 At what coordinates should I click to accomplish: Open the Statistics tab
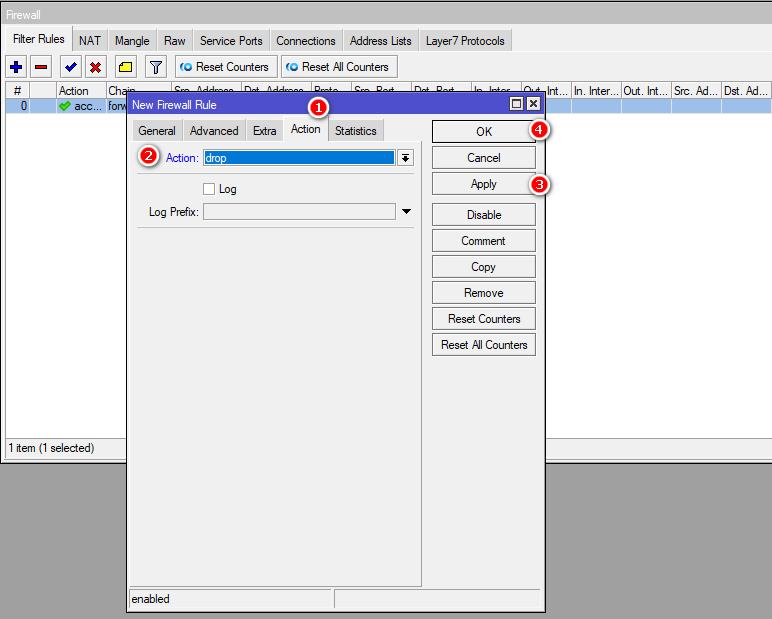point(355,131)
